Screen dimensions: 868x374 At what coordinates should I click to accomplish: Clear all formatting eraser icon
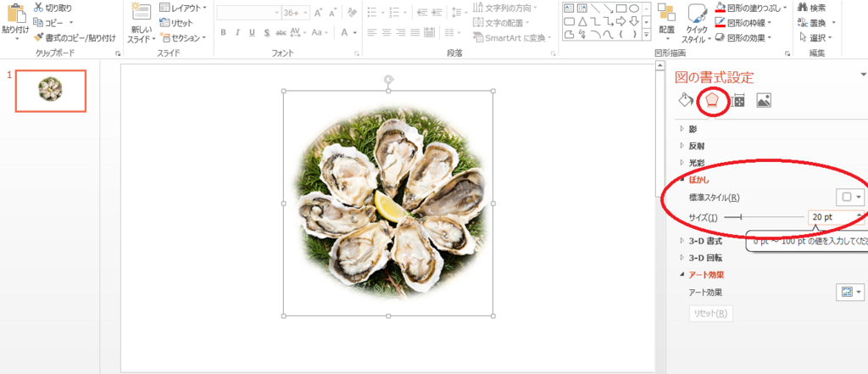point(352,12)
